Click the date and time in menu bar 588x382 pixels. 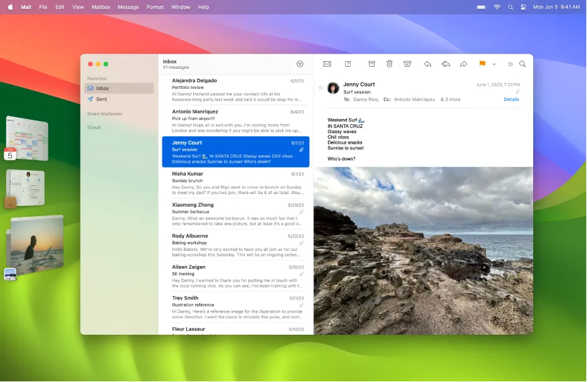[x=557, y=7]
